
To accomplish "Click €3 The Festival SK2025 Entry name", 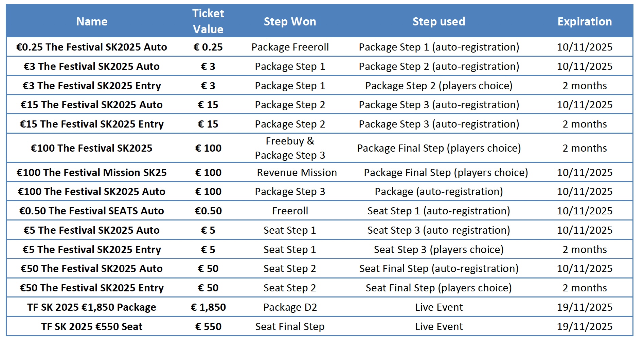I will [x=92, y=85].
